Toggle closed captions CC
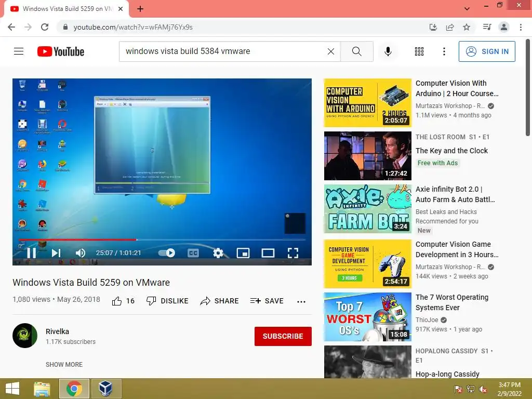The width and height of the screenshot is (532, 399). point(193,253)
